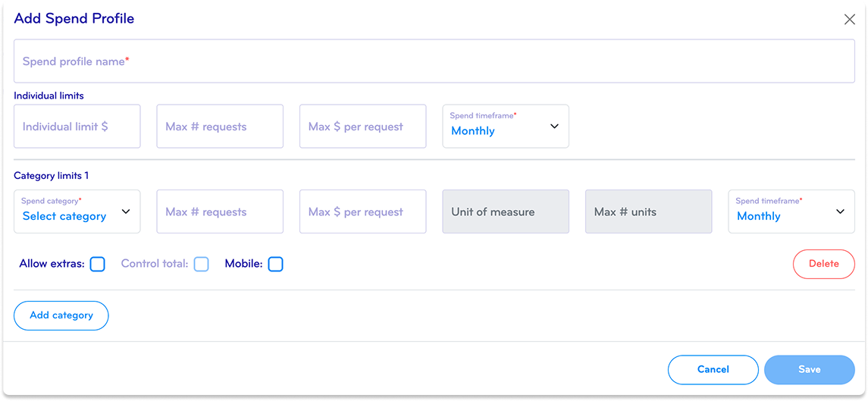Image resolution: width=868 pixels, height=401 pixels.
Task: Open Category limits Spend timeframe dropdown
Action: tap(791, 211)
